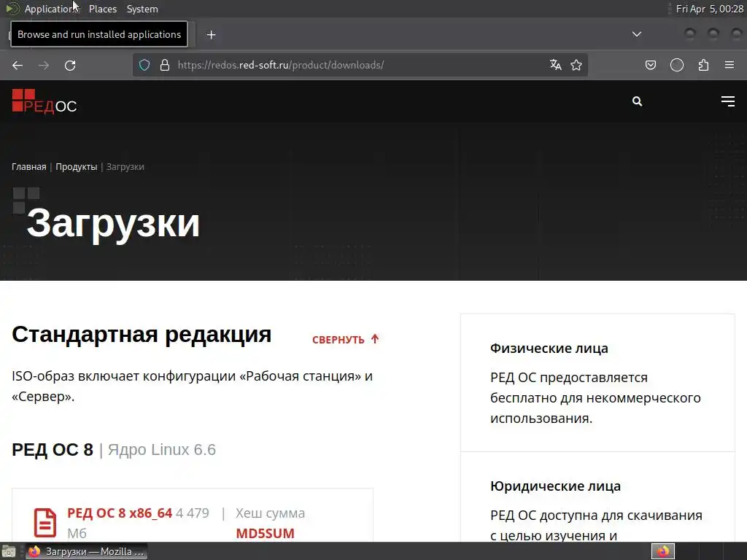Click the РЕД ОС site logo
The height and width of the screenshot is (560, 747).
pyautogui.click(x=44, y=101)
